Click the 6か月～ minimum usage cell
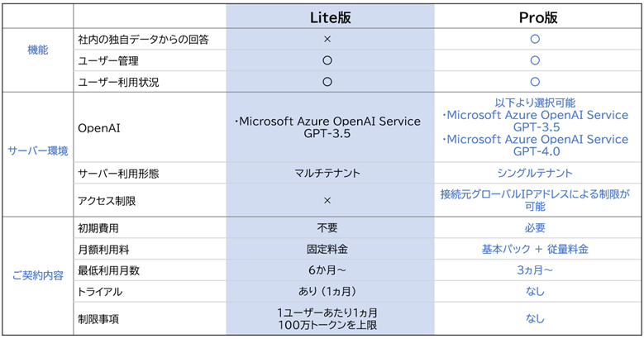 (x=327, y=270)
